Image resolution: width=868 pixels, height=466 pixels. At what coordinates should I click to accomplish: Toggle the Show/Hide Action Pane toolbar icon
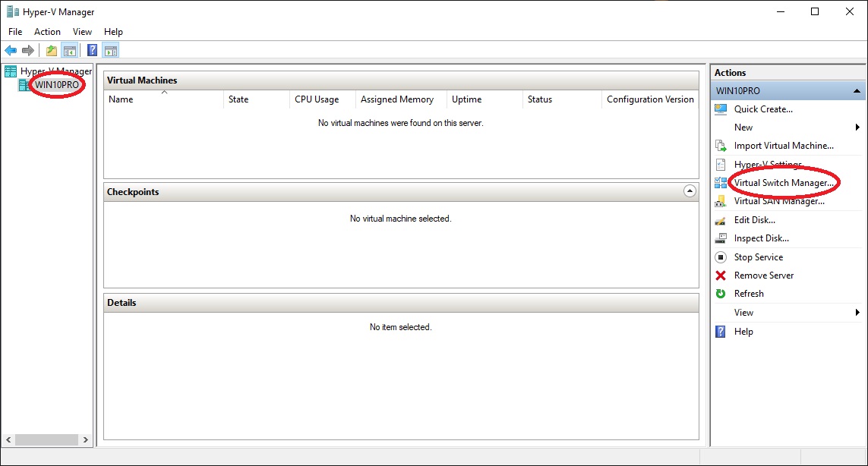(x=111, y=51)
